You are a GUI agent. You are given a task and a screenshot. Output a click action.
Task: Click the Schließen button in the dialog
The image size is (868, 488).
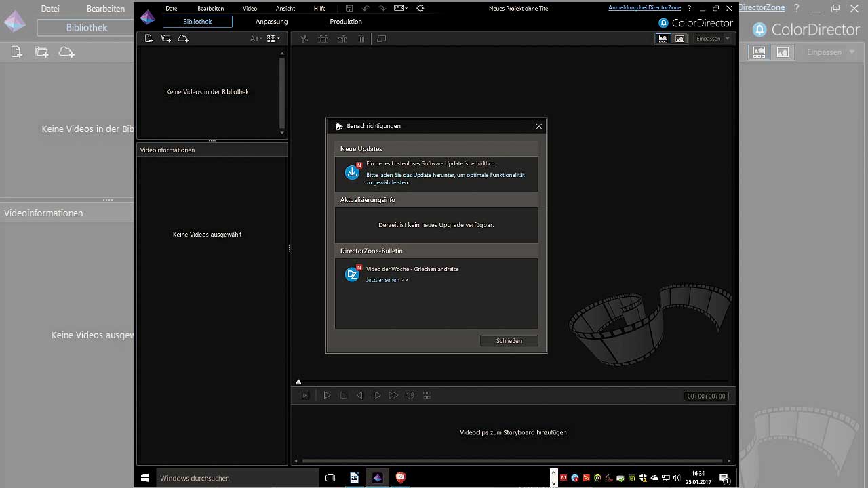coord(509,341)
